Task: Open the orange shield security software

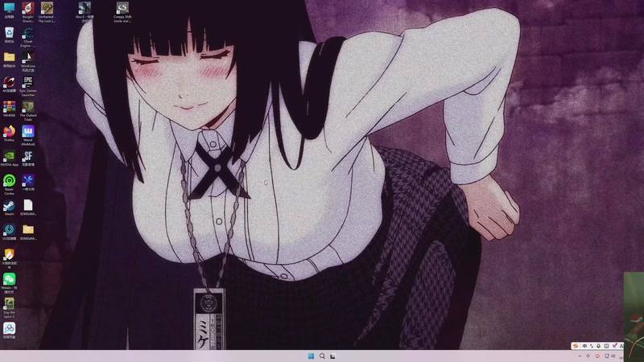Action: click(x=9, y=258)
